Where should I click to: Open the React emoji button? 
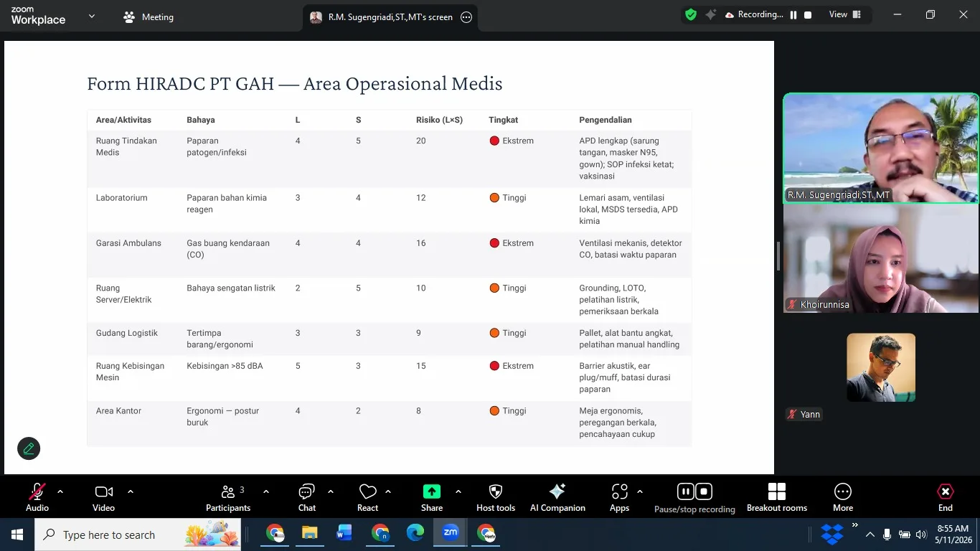(367, 498)
